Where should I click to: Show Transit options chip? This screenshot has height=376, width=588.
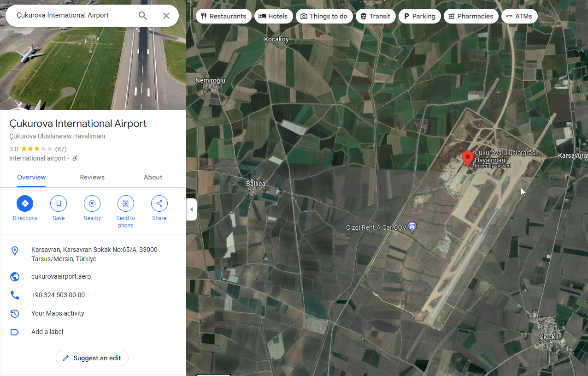tap(376, 16)
